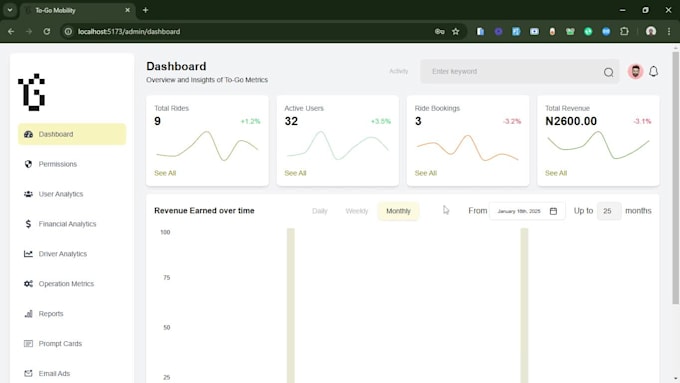The width and height of the screenshot is (680, 383).
Task: Click the User Analytics people icon
Action: (28, 194)
